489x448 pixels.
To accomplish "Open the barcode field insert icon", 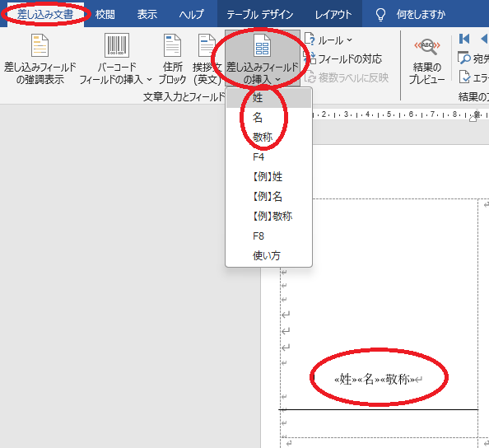I will tap(117, 45).
